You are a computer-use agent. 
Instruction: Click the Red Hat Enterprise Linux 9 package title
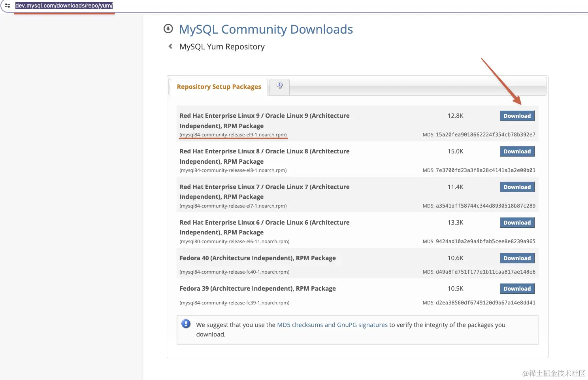pos(264,121)
